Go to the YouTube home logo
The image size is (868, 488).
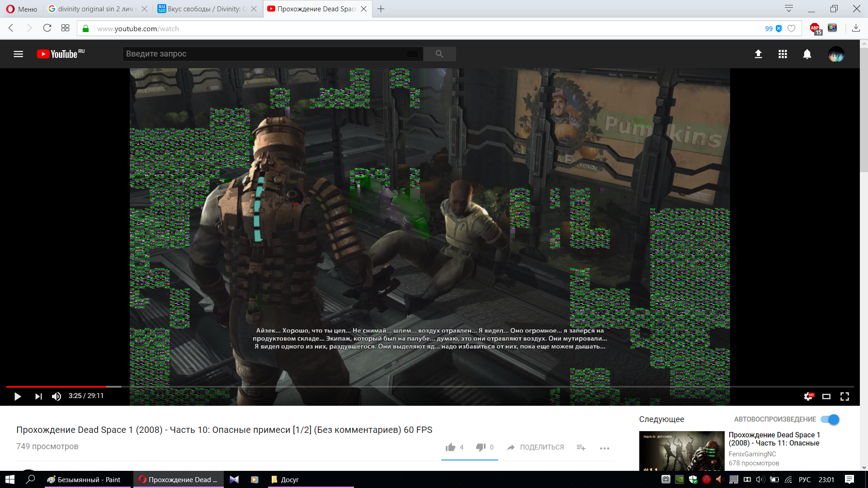pos(61,54)
